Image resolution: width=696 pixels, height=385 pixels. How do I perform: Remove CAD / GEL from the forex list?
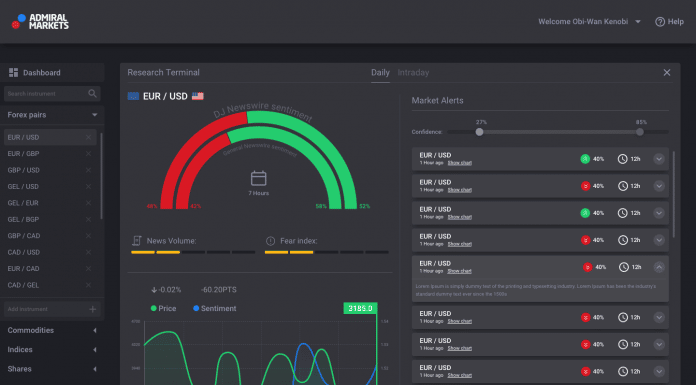(88, 285)
